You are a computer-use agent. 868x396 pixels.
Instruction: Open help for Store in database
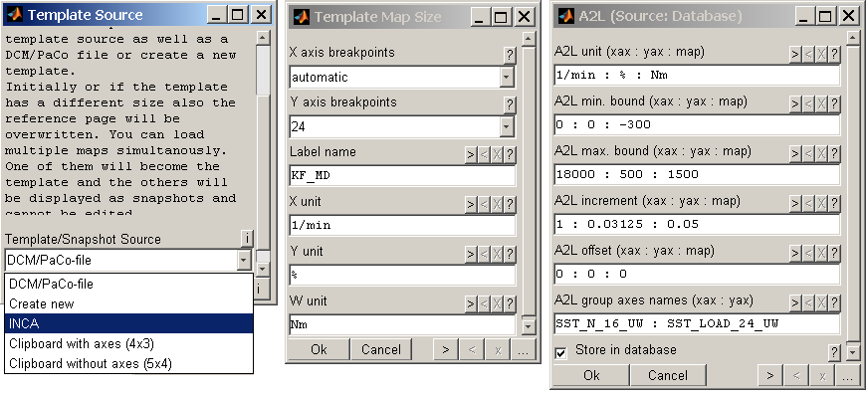[x=834, y=352]
